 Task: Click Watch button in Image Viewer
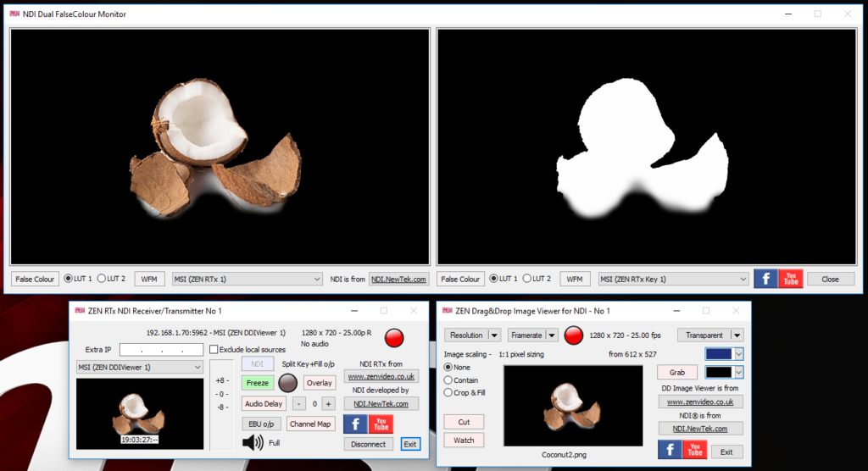tap(464, 440)
